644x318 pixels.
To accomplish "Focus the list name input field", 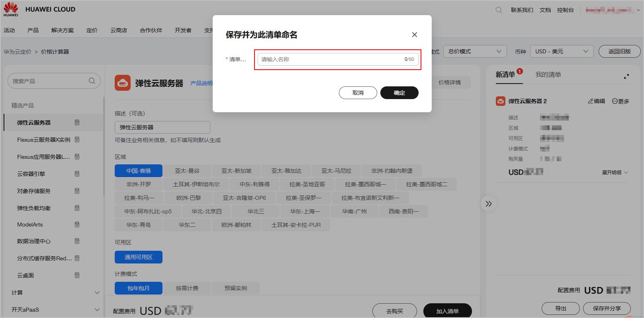I will 338,59.
